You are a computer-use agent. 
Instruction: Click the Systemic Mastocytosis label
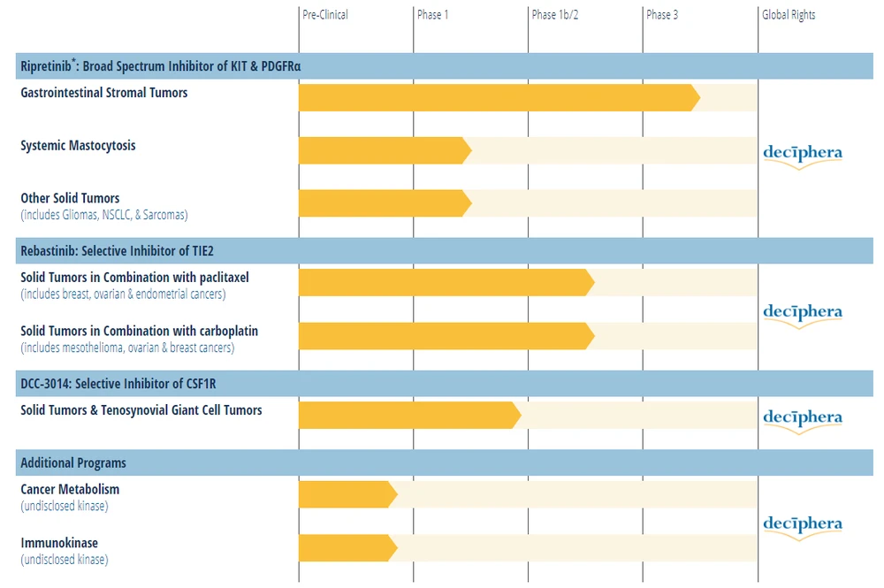point(78,146)
